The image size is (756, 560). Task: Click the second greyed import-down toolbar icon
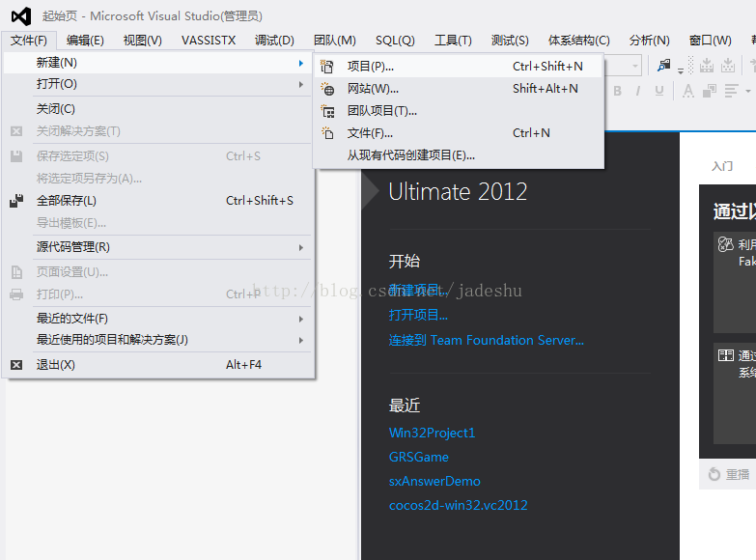coord(728,65)
